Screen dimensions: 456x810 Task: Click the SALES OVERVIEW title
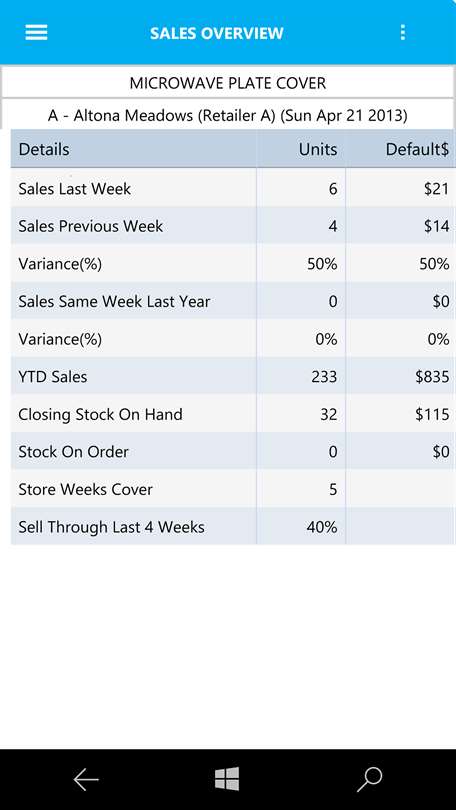[217, 33]
